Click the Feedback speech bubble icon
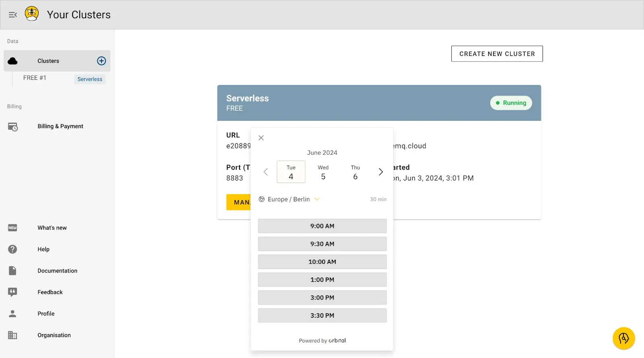The image size is (644, 358). coord(12,292)
